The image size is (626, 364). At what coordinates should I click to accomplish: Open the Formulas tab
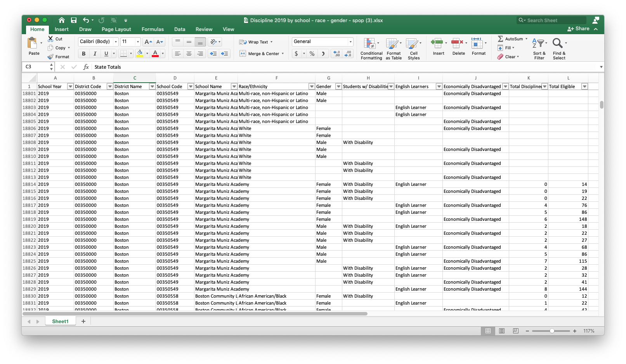click(x=153, y=29)
